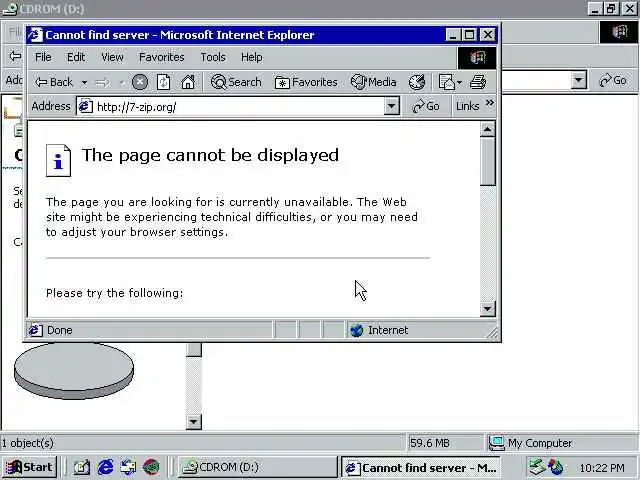640x480 pixels.
Task: Open the Tools menu
Action: (213, 57)
